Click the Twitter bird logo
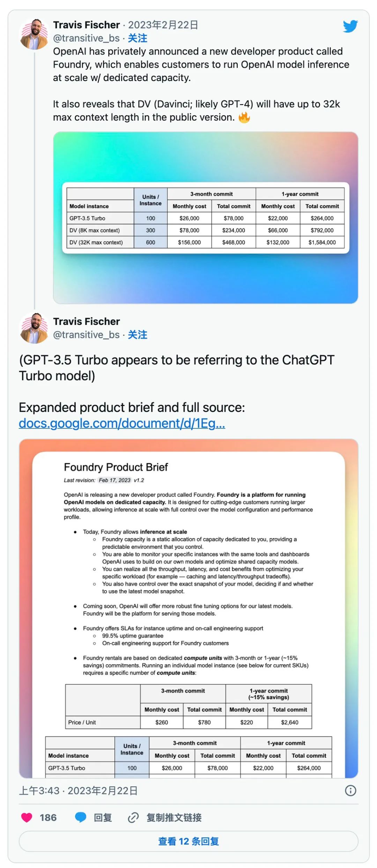377x868 pixels. [350, 26]
